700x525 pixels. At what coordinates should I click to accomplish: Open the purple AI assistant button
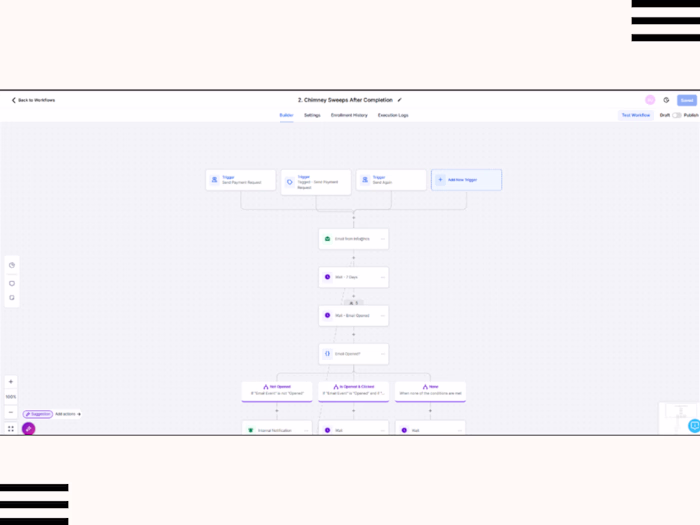pyautogui.click(x=29, y=429)
